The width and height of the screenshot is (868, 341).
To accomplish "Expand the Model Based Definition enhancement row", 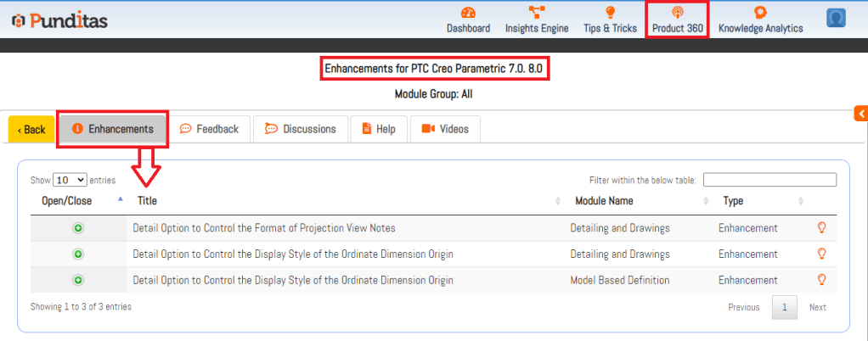I will (x=78, y=280).
